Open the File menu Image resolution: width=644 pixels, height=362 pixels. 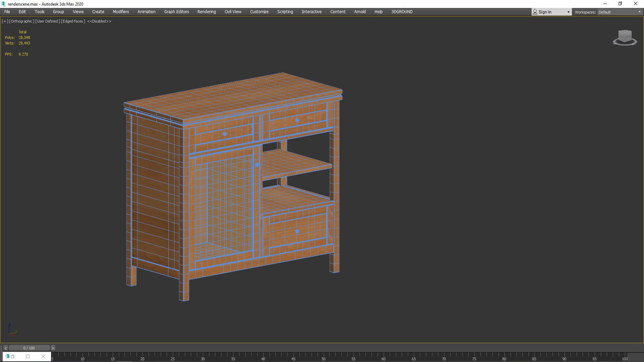click(7, 12)
